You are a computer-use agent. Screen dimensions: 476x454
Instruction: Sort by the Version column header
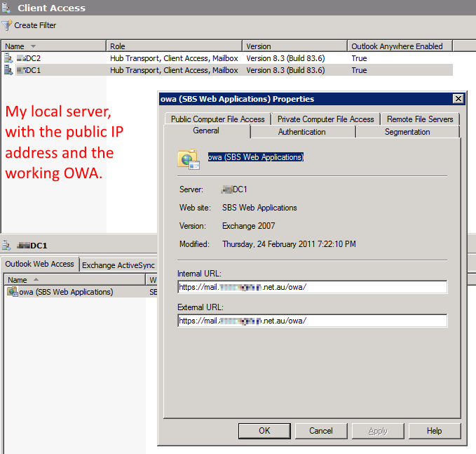tap(294, 46)
